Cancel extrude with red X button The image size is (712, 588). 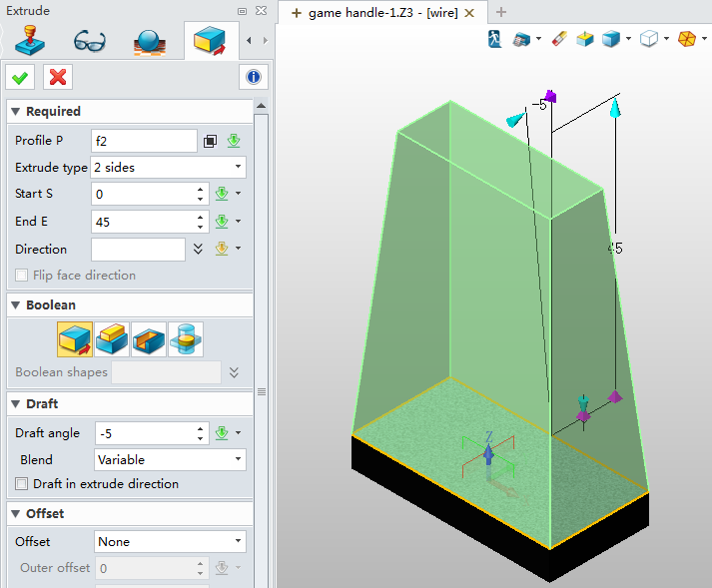click(x=58, y=77)
